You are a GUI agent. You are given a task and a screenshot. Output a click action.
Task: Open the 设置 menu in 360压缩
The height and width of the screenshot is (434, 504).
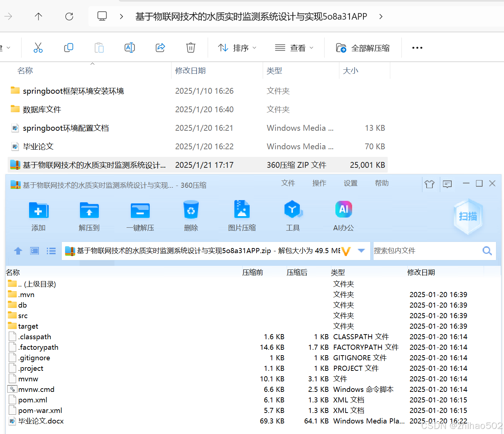tap(350, 183)
